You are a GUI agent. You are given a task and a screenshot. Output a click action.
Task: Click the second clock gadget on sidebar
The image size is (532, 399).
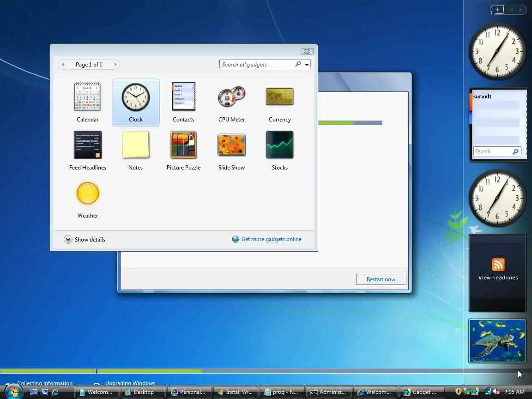coord(497,198)
